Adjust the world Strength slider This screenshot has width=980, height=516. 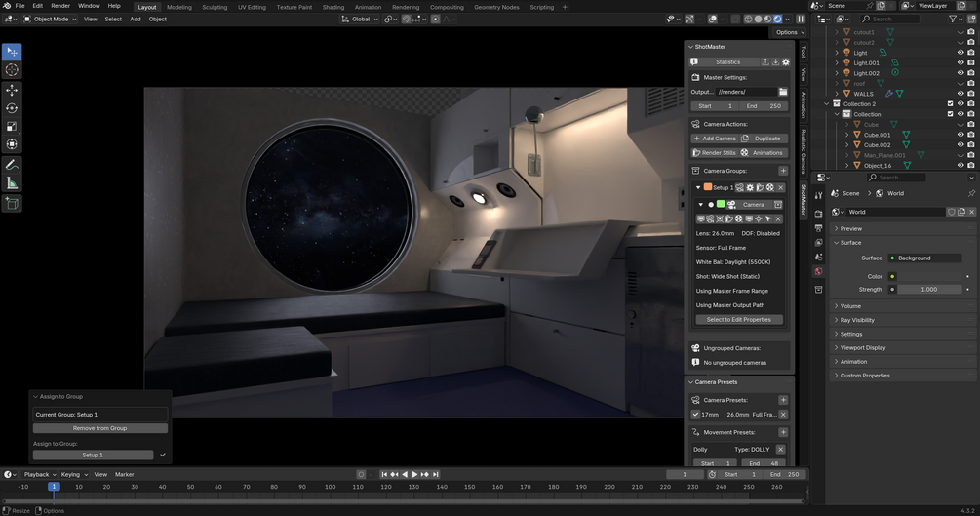tap(929, 289)
